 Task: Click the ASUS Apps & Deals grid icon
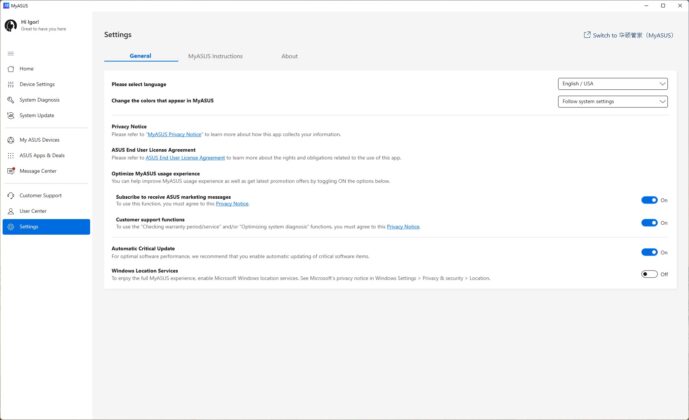[11, 156]
